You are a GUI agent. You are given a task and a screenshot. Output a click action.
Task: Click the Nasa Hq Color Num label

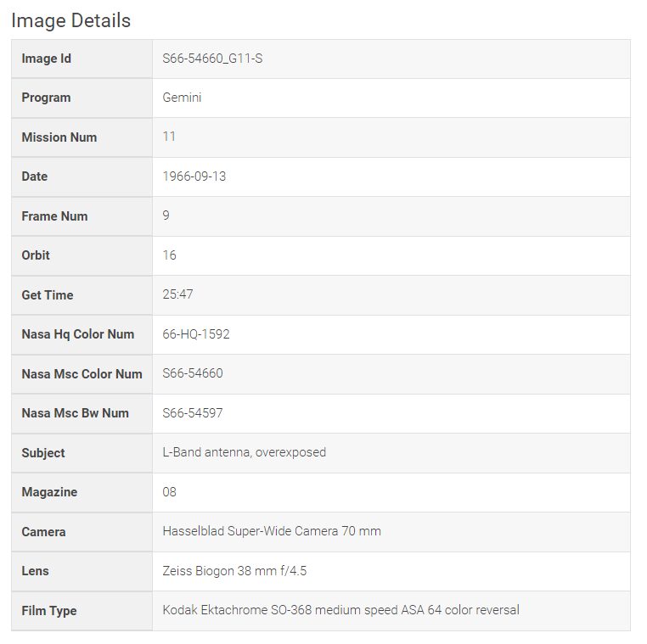(78, 334)
